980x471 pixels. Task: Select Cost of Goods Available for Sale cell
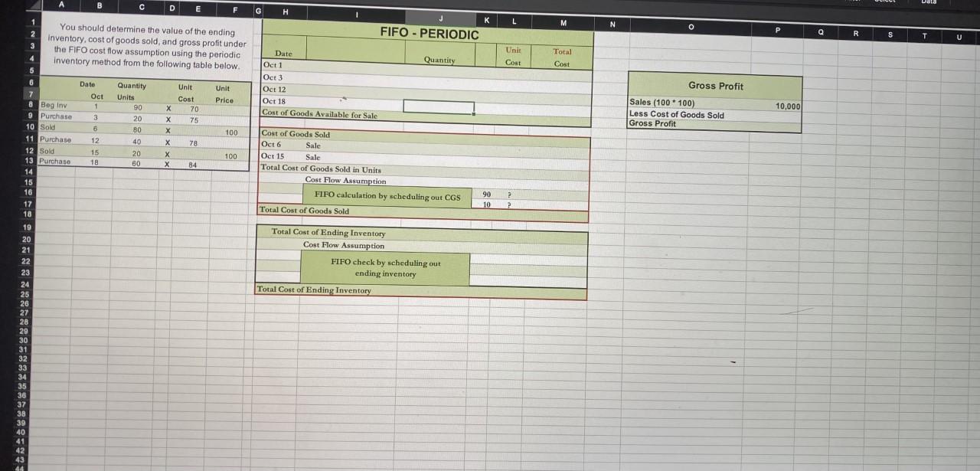pos(320,114)
